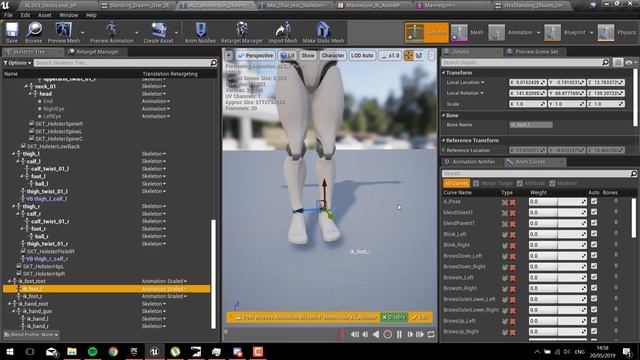
Task: Enable the Attribute curve filter
Action: (520, 183)
